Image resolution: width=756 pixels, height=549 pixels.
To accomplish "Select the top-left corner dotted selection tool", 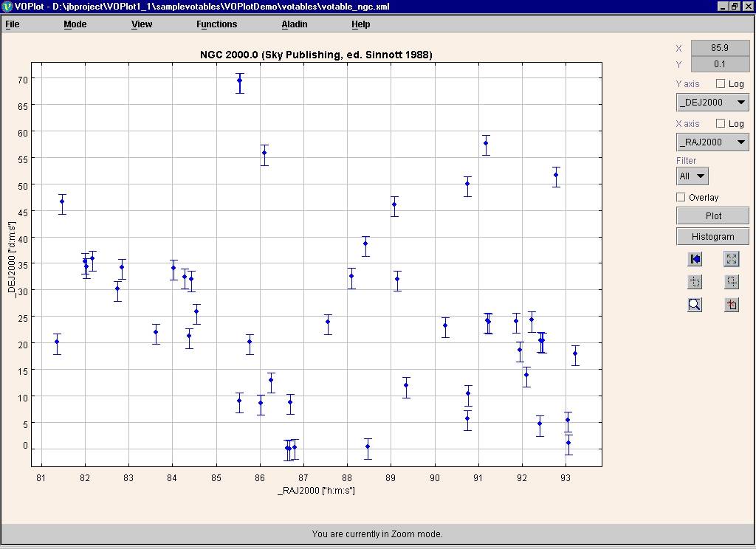I will tap(695, 281).
